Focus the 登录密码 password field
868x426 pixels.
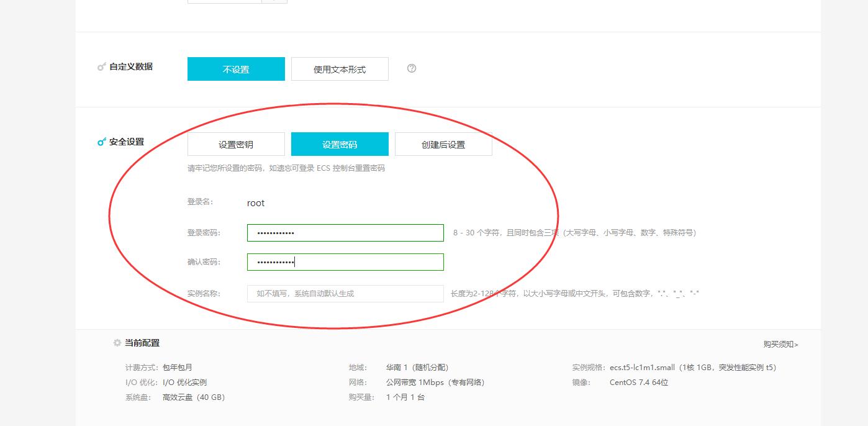[x=345, y=233]
